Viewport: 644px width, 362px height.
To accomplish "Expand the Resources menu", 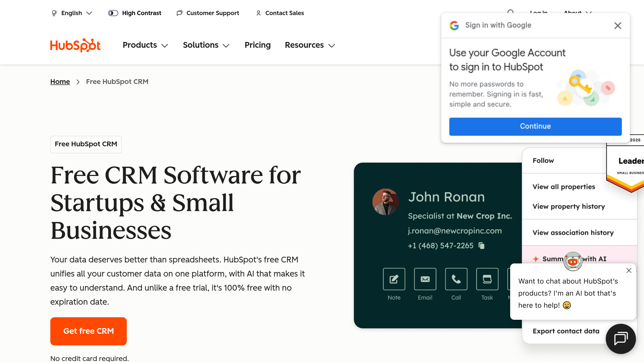I will coord(310,45).
